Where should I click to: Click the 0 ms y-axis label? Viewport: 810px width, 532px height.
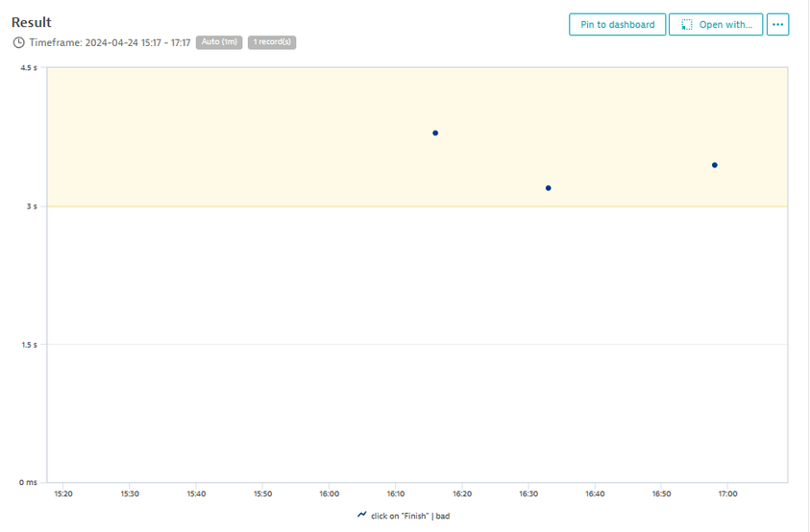coord(29,482)
